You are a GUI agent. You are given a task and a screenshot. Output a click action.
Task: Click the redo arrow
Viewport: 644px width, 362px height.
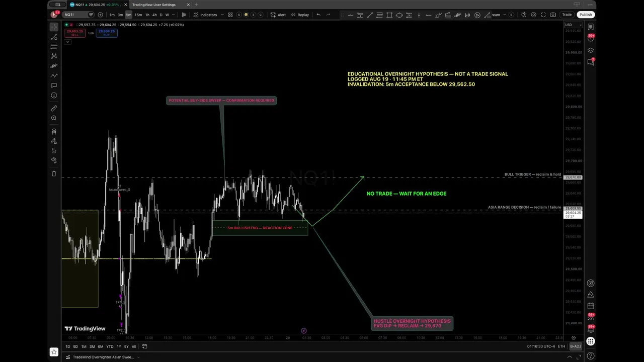[328, 15]
